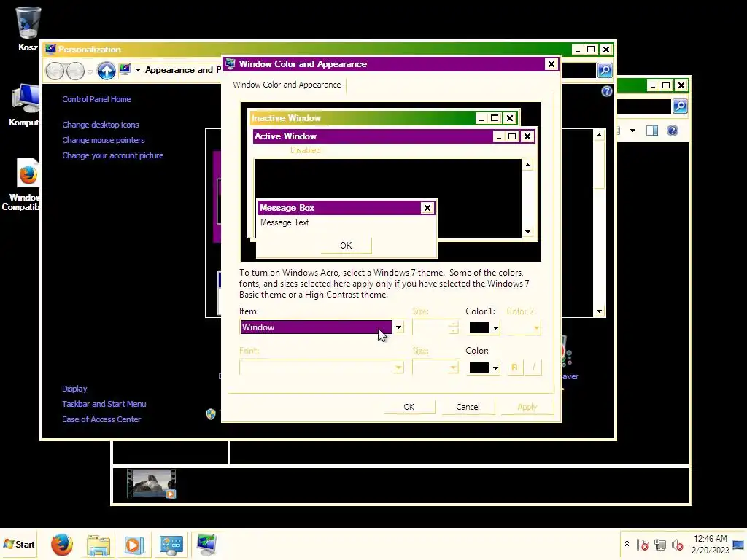Click the Start button on taskbar
This screenshot has width=747, height=560.
[19, 544]
